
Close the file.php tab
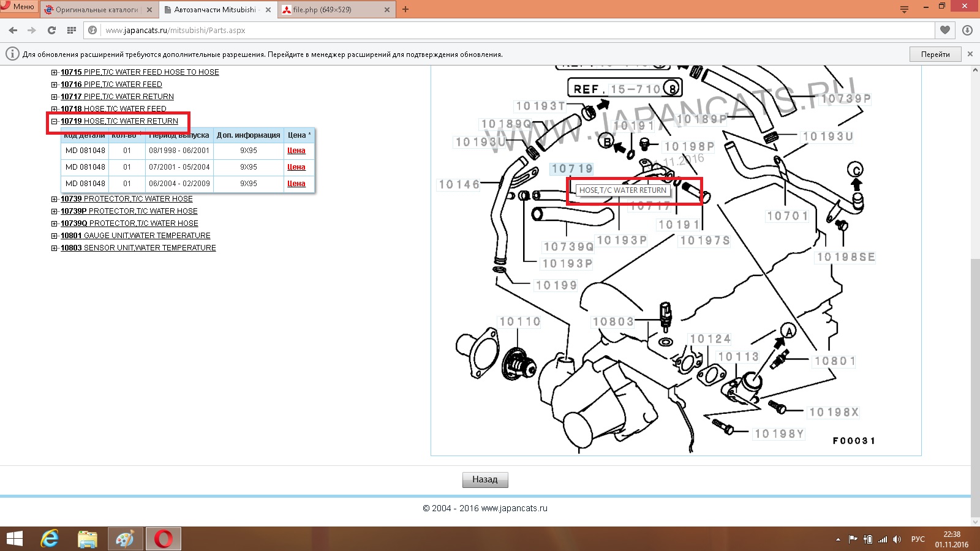(x=387, y=10)
